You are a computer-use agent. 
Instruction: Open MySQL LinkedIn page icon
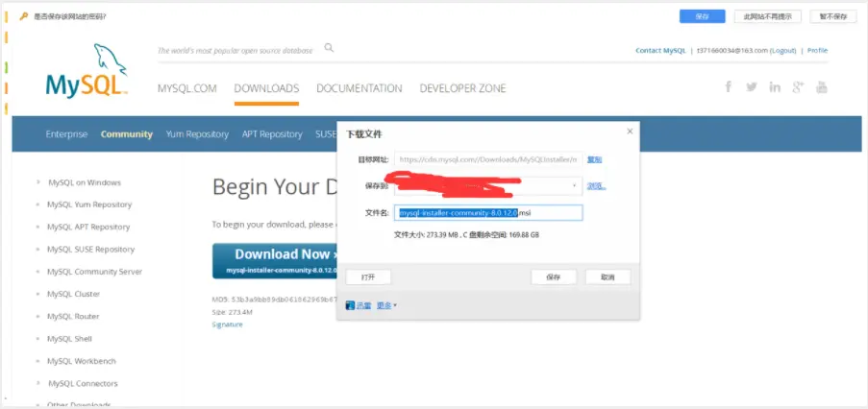coord(775,86)
